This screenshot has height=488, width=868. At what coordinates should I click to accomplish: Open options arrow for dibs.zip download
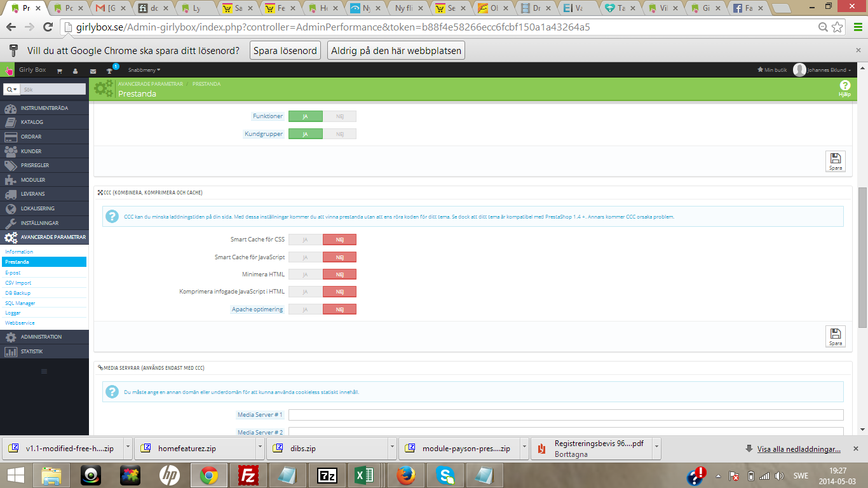pos(392,448)
